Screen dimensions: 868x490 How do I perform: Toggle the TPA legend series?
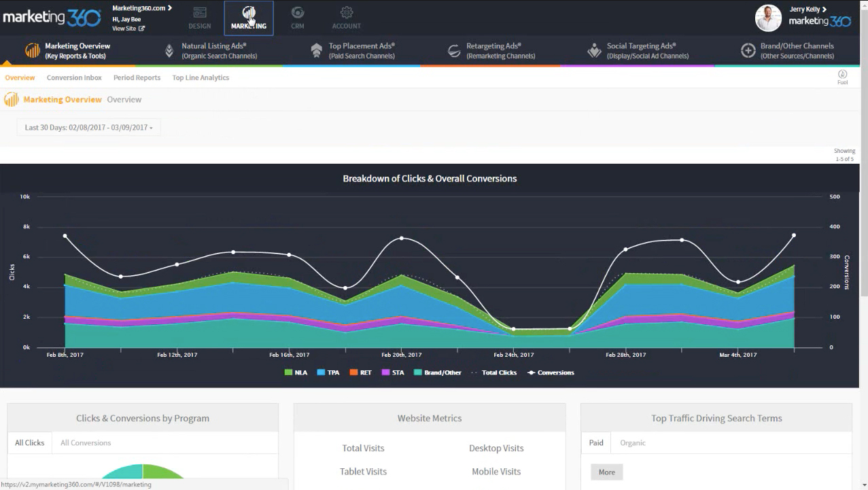(x=328, y=372)
